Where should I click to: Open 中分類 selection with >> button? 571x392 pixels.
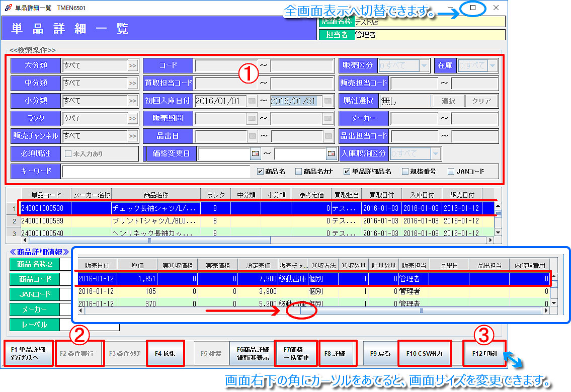[132, 83]
